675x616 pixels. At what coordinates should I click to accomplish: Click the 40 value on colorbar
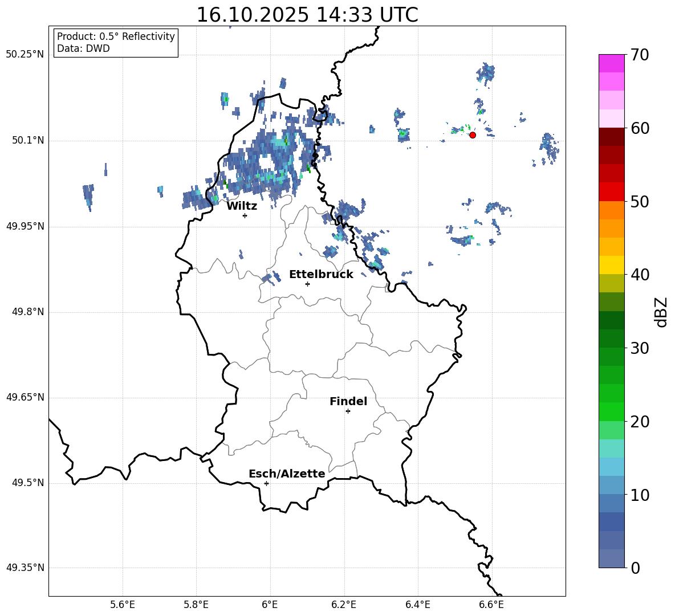(640, 275)
